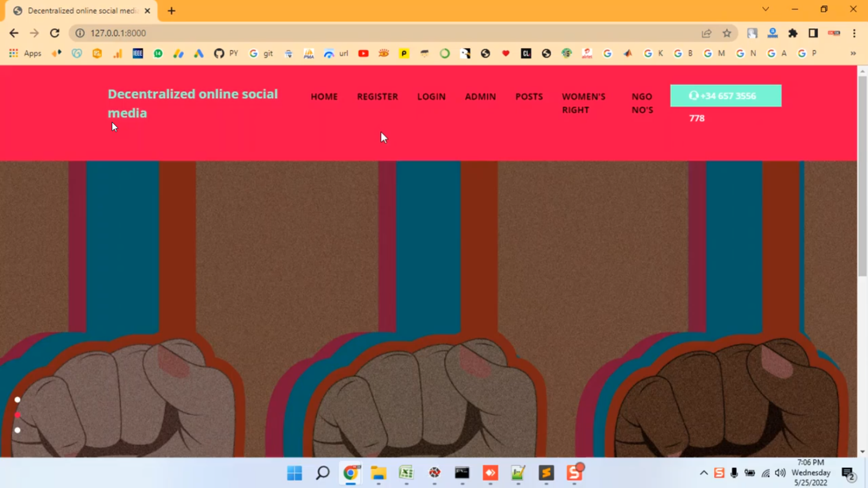Open the Apps bookmarks shortcut
The height and width of the screenshot is (488, 868).
(25, 53)
